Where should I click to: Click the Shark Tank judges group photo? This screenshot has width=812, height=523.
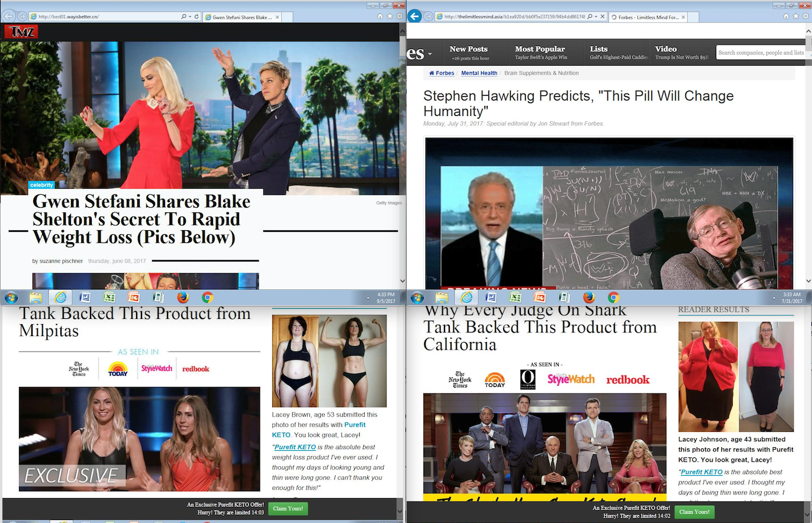click(x=544, y=448)
